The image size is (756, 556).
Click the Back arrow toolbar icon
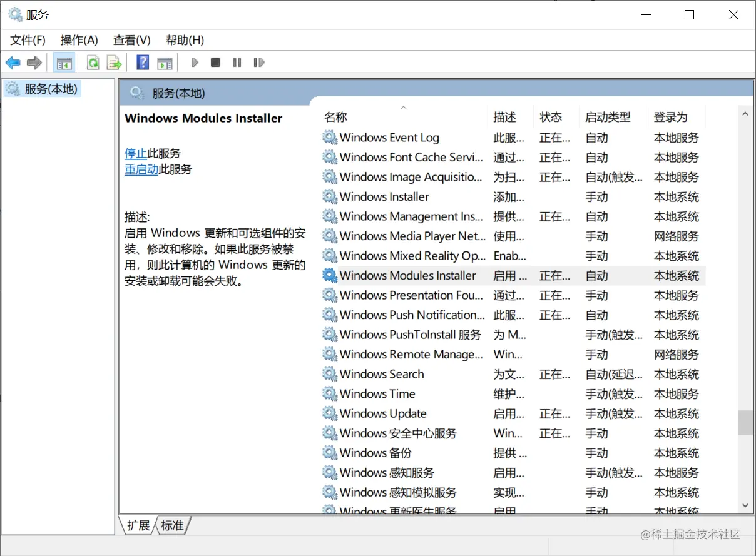(13, 63)
